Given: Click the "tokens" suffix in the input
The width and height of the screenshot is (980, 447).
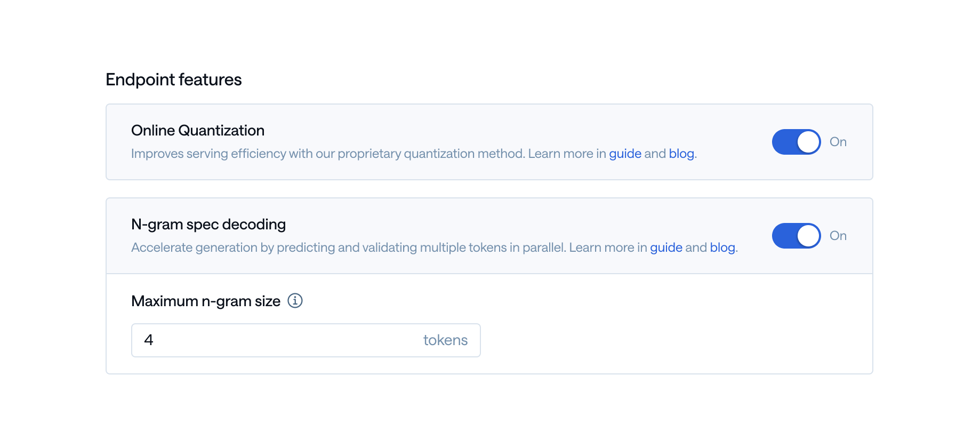Looking at the screenshot, I should pyautogui.click(x=445, y=340).
